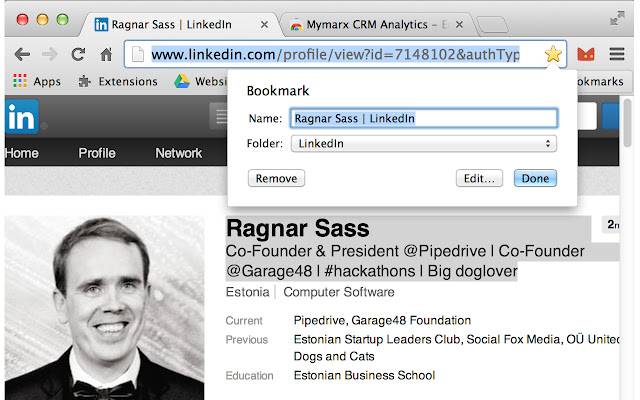Click the Estonia location link
This screenshot has height=400, width=640.
[x=247, y=292]
